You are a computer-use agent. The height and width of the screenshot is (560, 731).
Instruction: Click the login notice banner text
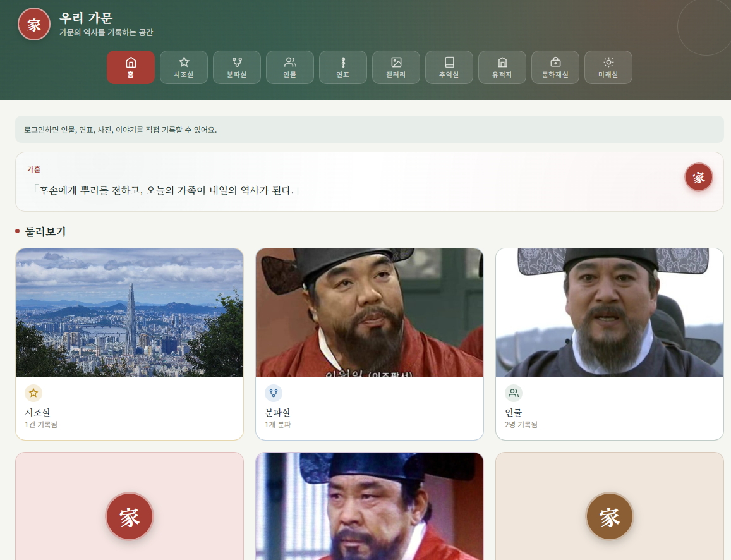tap(120, 130)
